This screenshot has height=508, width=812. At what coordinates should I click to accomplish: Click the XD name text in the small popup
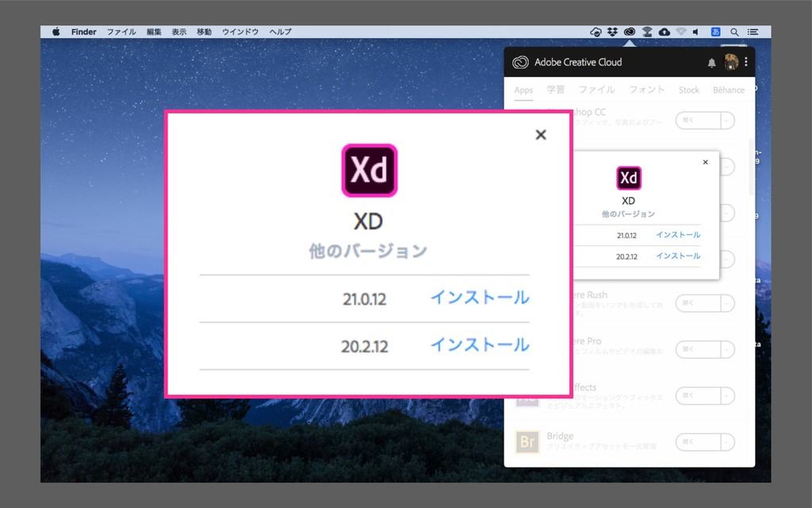coord(628,201)
